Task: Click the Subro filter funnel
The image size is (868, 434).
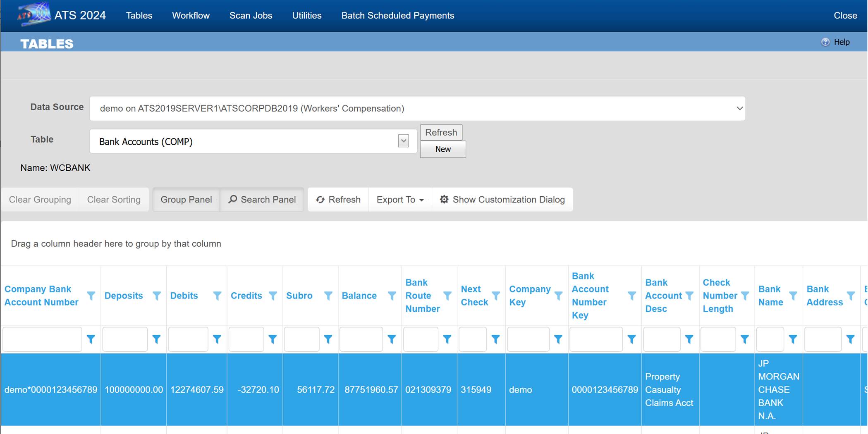Action: coord(328,296)
